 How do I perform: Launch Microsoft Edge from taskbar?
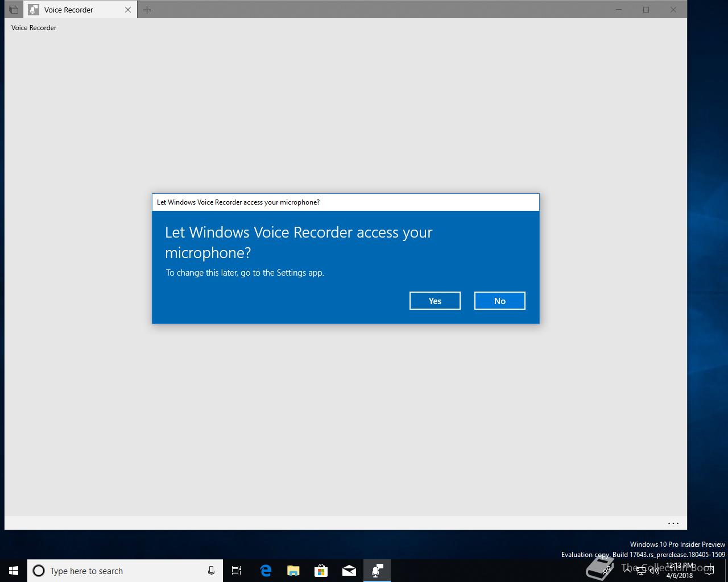click(265, 571)
